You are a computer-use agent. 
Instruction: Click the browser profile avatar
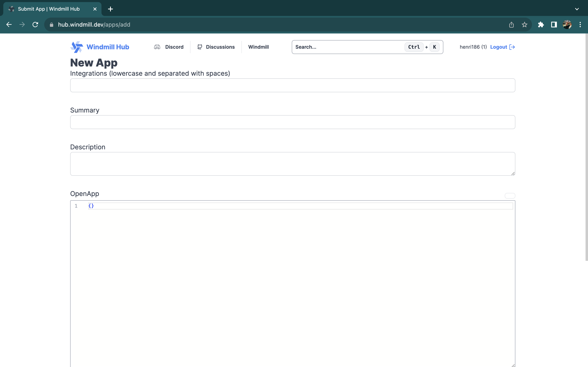(x=567, y=25)
